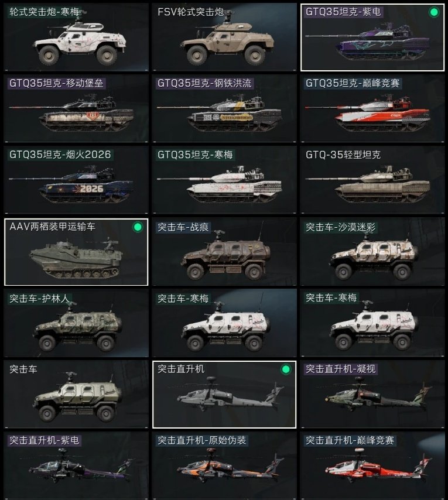Select the 突击车-护林人 camouflage skin
Viewport: 448px width, 500px height.
pos(76,323)
